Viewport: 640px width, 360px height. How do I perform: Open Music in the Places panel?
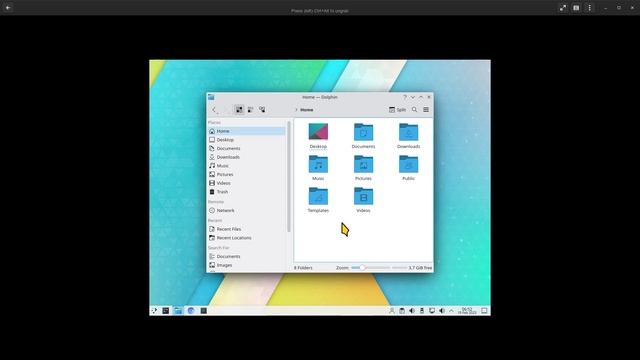pyautogui.click(x=247, y=166)
